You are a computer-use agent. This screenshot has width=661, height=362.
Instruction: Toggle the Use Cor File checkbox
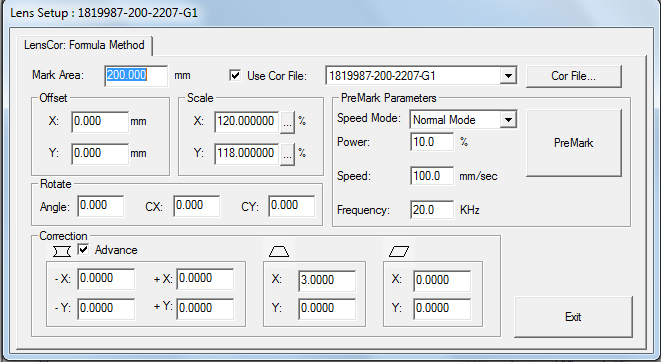pos(235,75)
